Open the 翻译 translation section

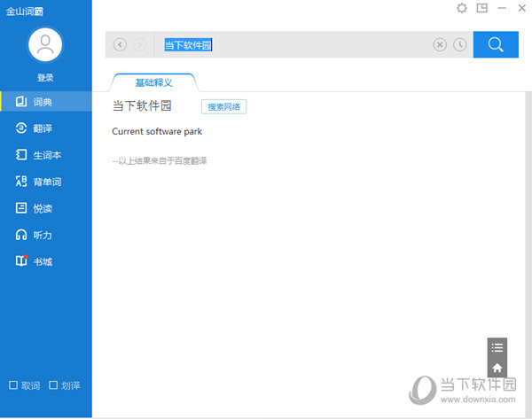click(x=46, y=128)
